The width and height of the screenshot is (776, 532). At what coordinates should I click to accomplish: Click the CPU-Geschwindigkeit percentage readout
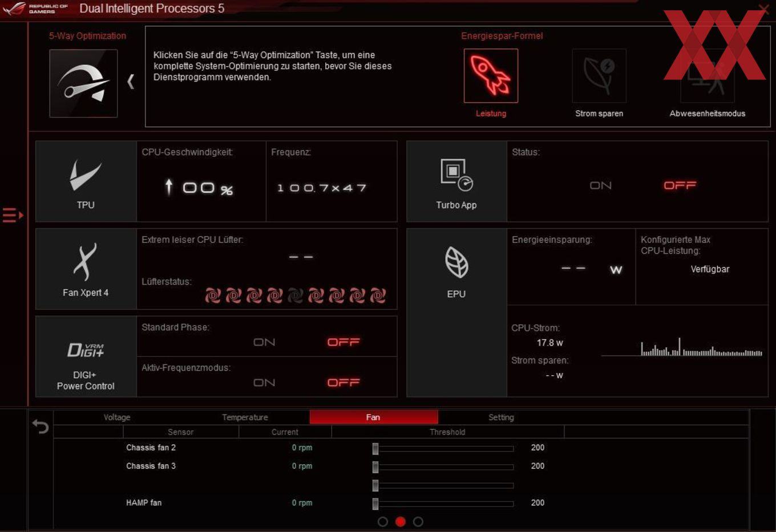point(199,188)
